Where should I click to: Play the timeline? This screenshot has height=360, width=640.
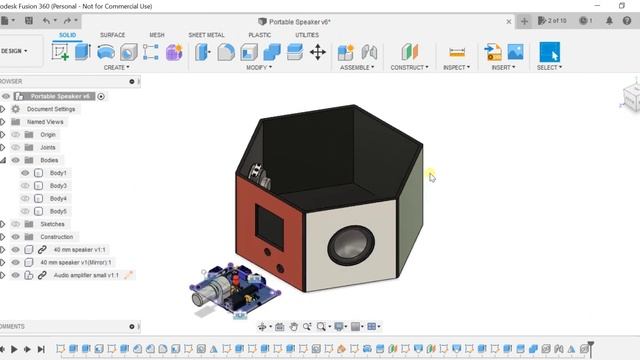[14, 349]
